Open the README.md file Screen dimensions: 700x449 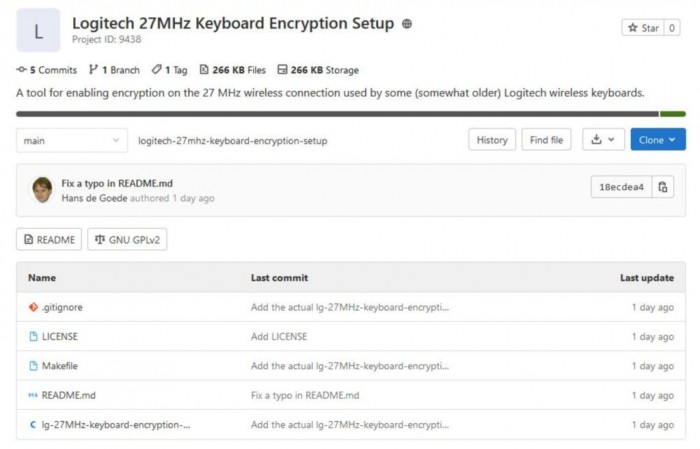point(69,395)
